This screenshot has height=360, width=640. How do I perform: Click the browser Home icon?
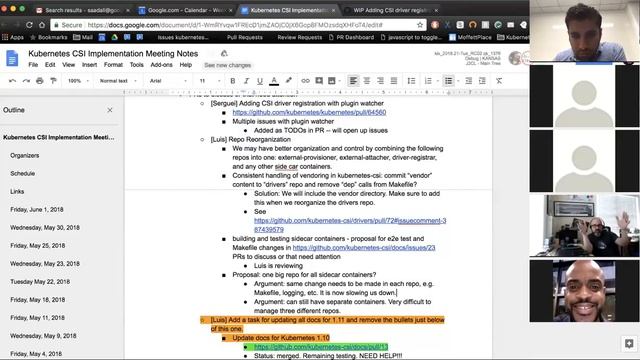pos(42,25)
